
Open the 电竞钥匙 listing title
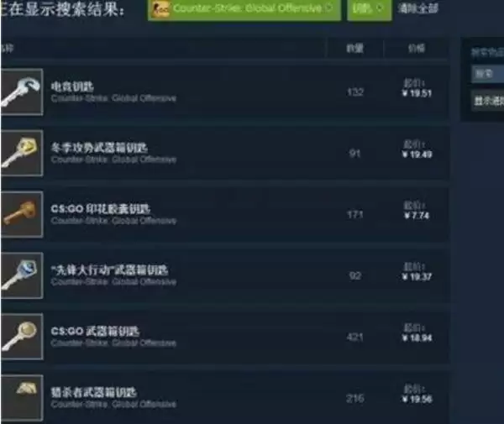click(x=72, y=86)
